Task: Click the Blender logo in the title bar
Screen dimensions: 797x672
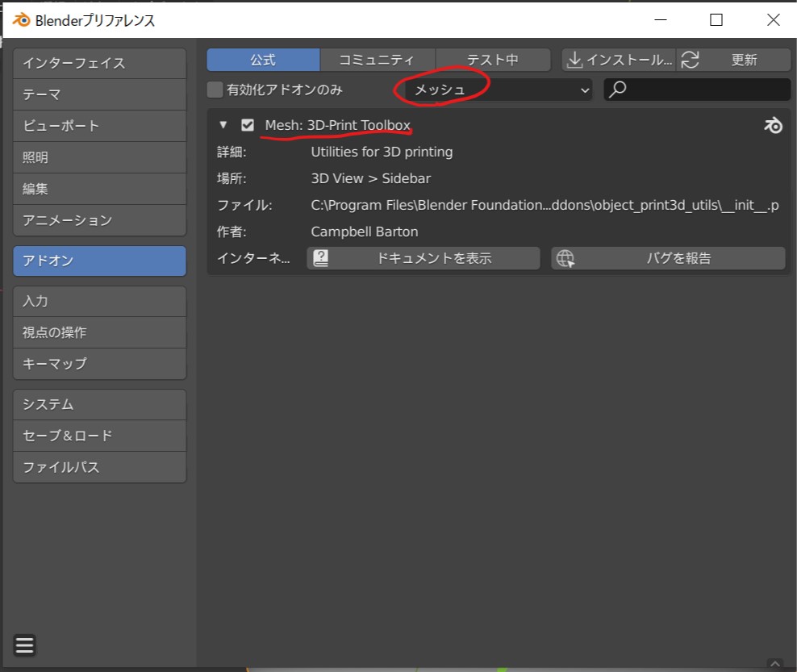Action: point(21,20)
